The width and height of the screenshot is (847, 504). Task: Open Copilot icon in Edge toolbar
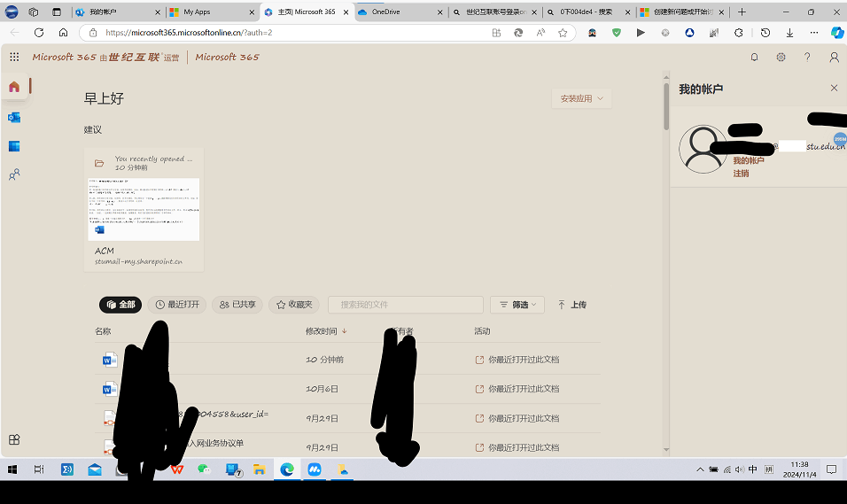[x=837, y=33]
